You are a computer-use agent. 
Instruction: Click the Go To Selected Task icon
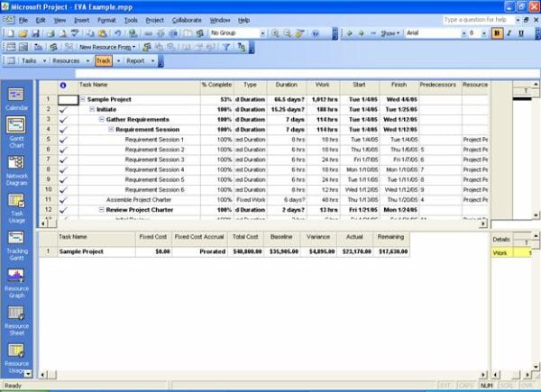coord(300,33)
